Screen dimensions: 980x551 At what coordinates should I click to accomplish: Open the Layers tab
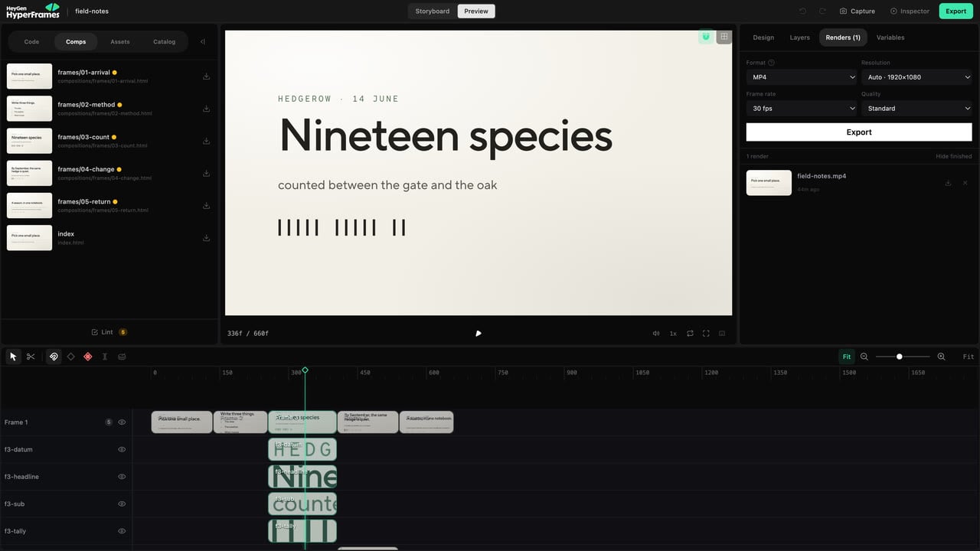800,37
